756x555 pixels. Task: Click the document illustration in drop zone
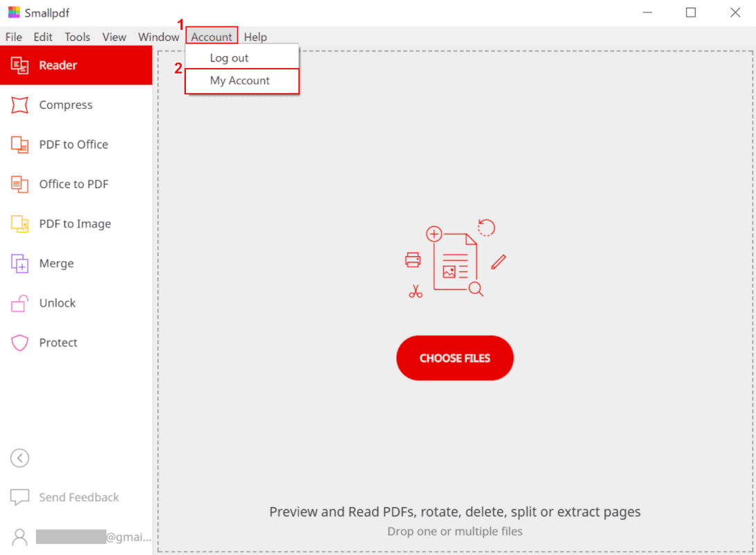(x=455, y=259)
